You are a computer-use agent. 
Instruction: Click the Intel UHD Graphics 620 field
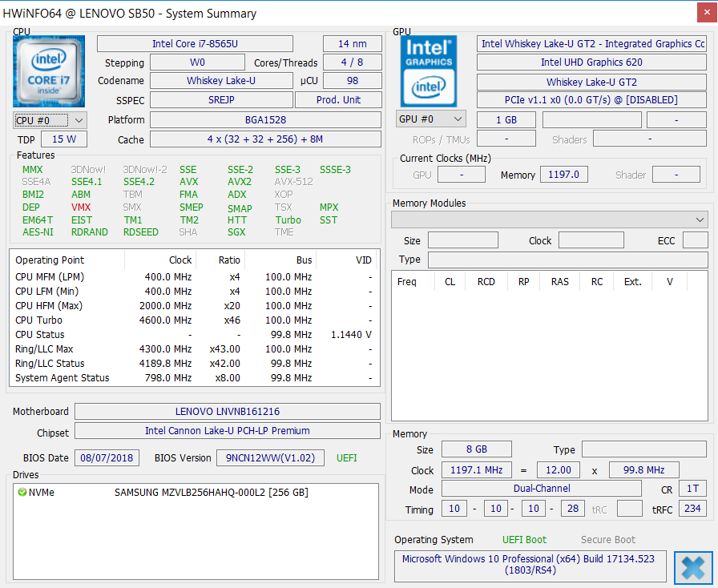591,62
